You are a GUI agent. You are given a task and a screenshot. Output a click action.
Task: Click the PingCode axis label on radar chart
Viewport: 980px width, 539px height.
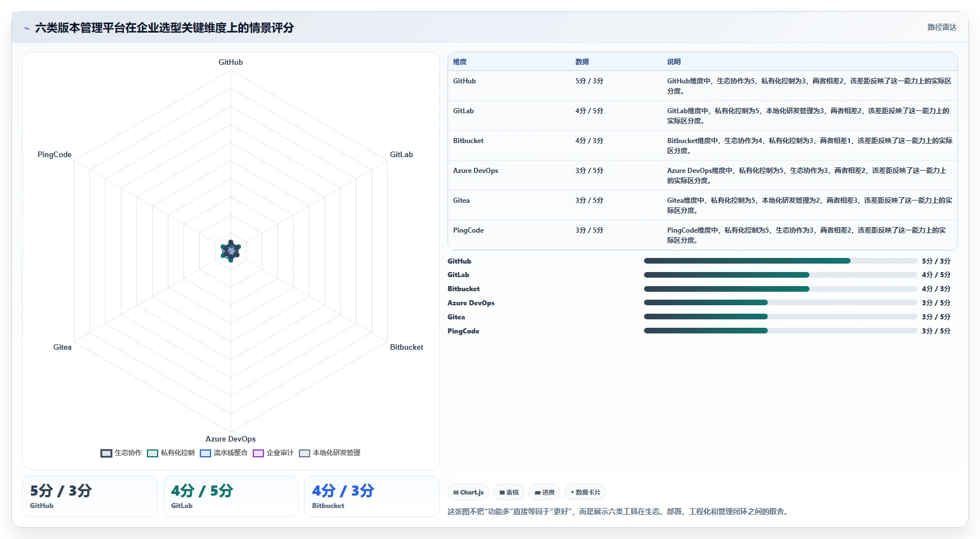55,154
